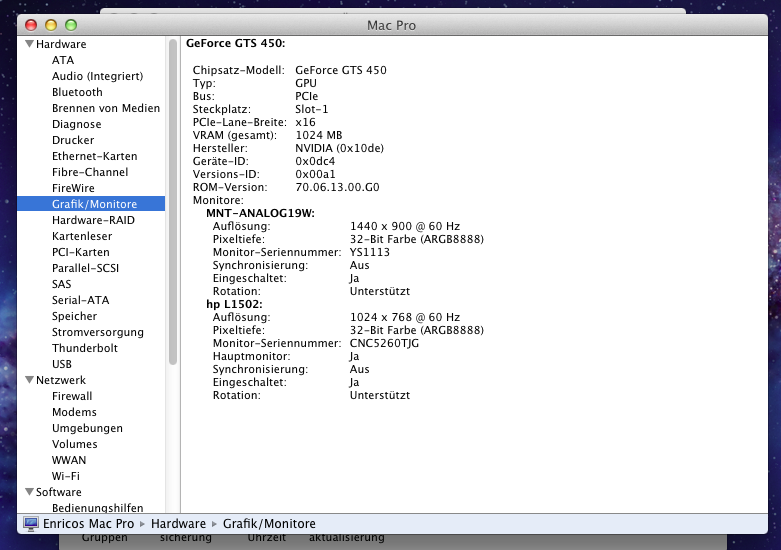This screenshot has height=550, width=781.
Task: Open PCI-Karten in the sidebar
Action: click(x=80, y=252)
